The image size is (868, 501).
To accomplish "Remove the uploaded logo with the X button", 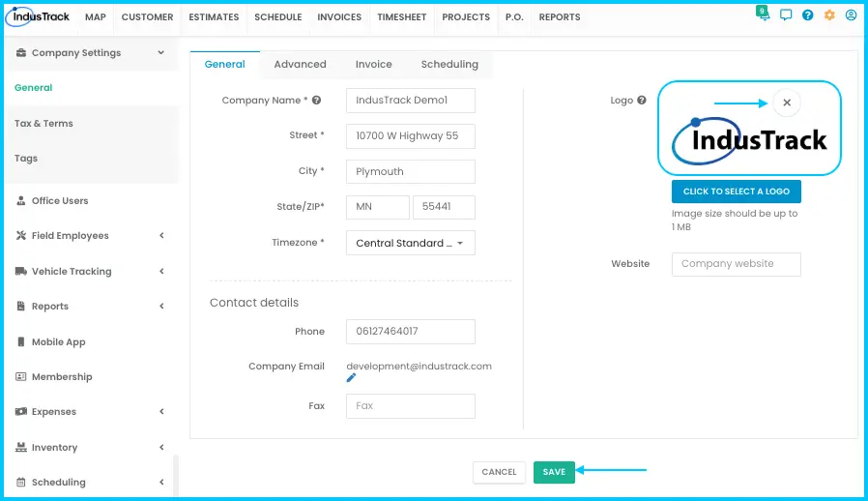I will pyautogui.click(x=787, y=103).
